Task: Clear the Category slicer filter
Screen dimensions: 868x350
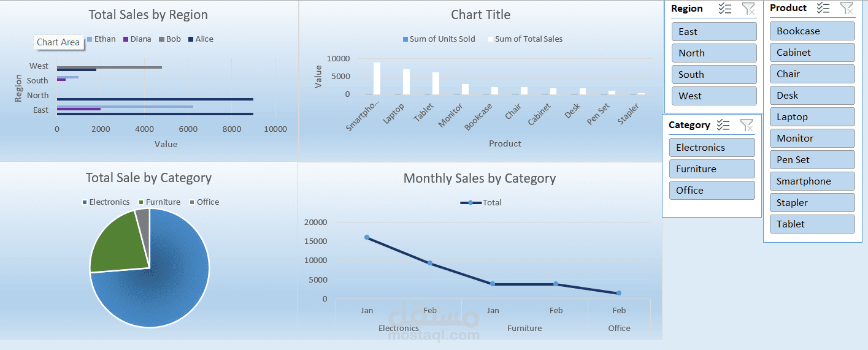Action: coord(747,125)
